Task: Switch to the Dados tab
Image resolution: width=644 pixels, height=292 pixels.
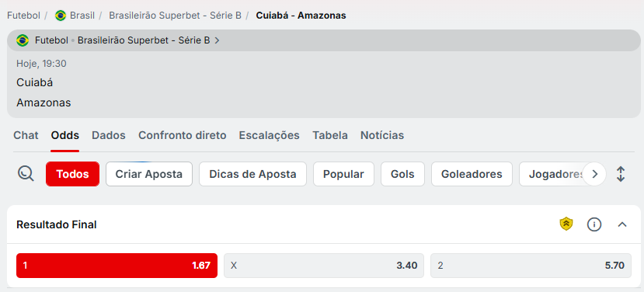Action: [109, 135]
